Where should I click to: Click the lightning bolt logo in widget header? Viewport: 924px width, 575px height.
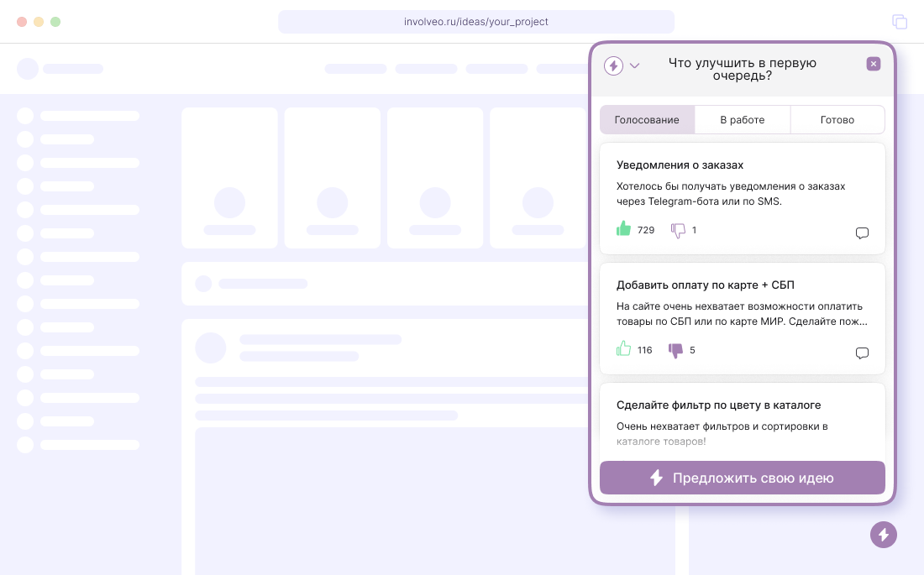pyautogui.click(x=614, y=65)
